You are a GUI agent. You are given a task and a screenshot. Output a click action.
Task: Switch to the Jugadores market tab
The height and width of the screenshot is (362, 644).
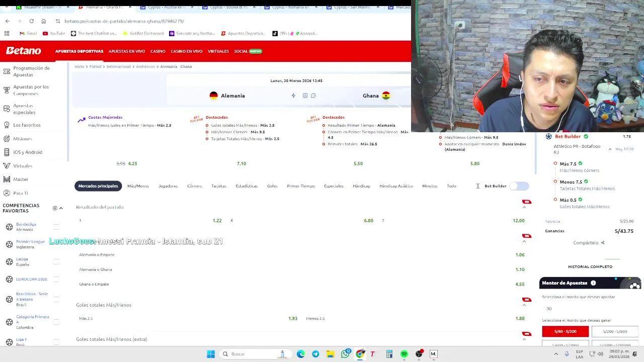click(x=168, y=186)
